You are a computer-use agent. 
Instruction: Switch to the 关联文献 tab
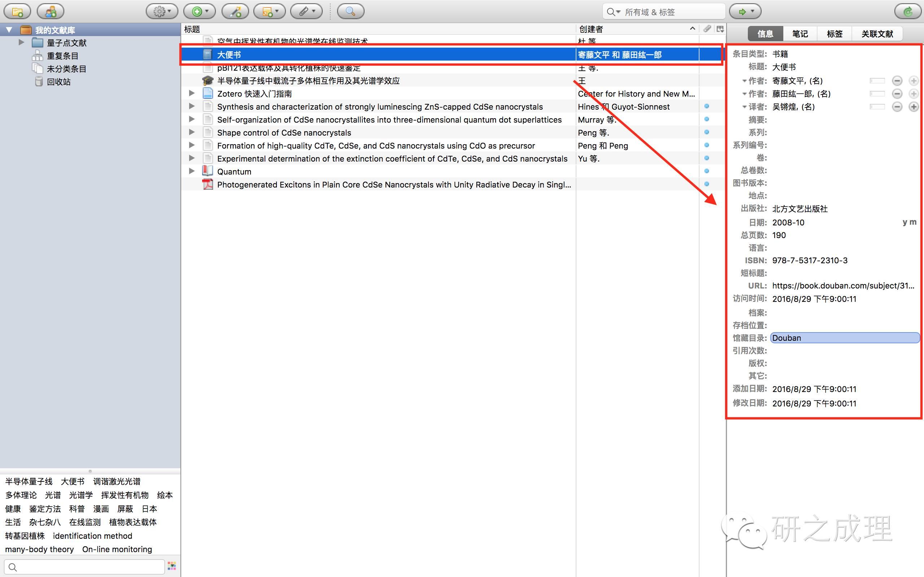(877, 34)
